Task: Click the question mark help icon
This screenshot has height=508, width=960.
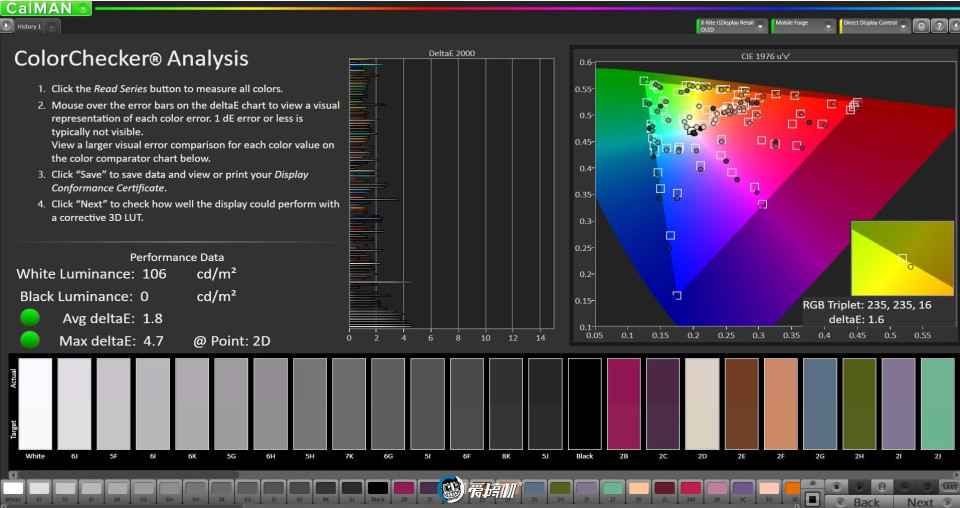Action: (x=938, y=26)
